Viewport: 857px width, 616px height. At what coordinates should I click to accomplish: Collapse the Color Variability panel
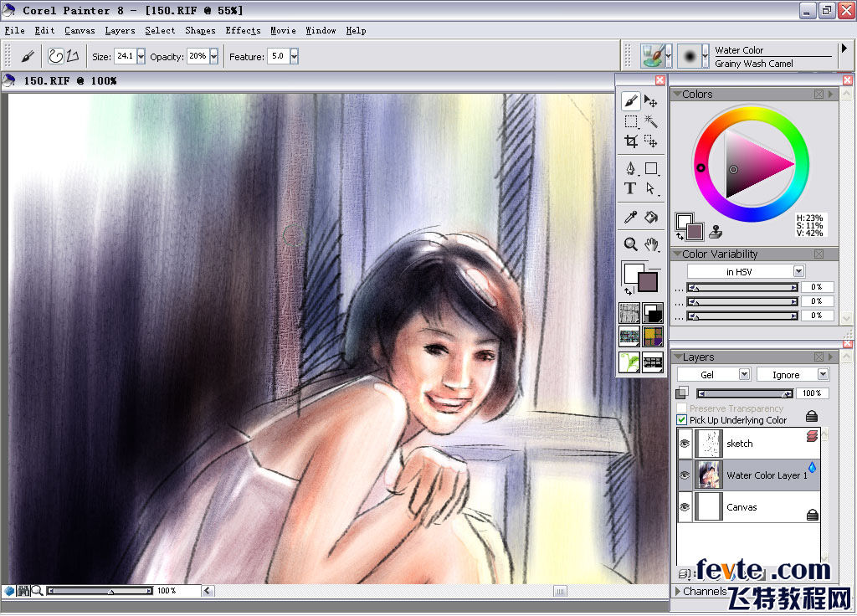[677, 254]
